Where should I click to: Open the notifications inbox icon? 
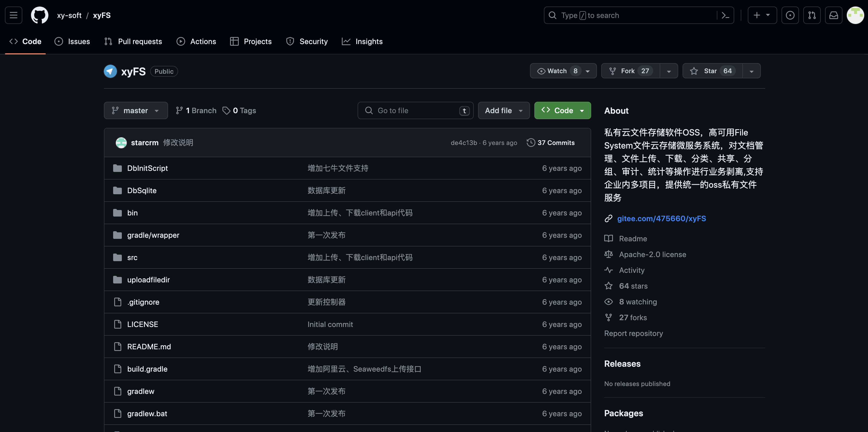[x=834, y=15]
